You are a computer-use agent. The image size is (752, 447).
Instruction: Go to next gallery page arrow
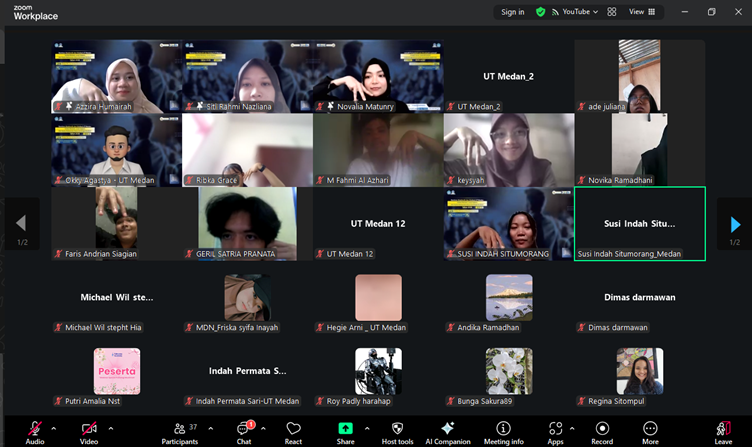coord(735,224)
